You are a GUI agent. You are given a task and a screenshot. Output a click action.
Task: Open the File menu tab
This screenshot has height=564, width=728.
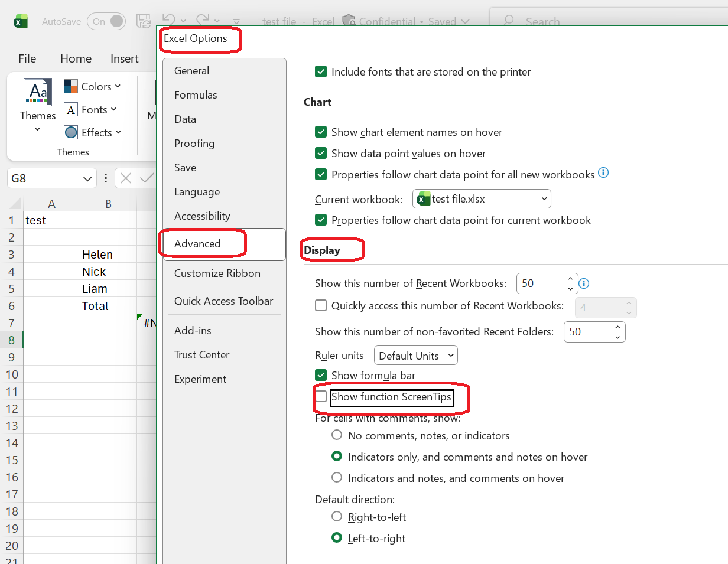click(27, 58)
